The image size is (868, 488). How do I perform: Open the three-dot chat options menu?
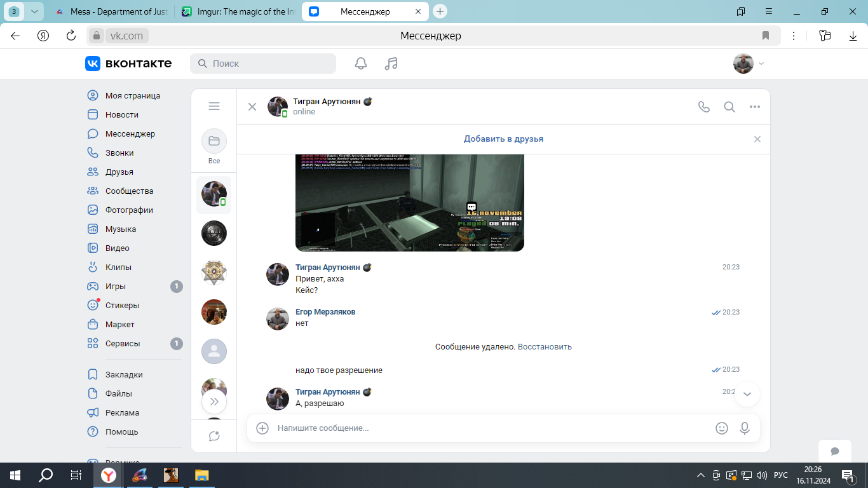tap(755, 107)
